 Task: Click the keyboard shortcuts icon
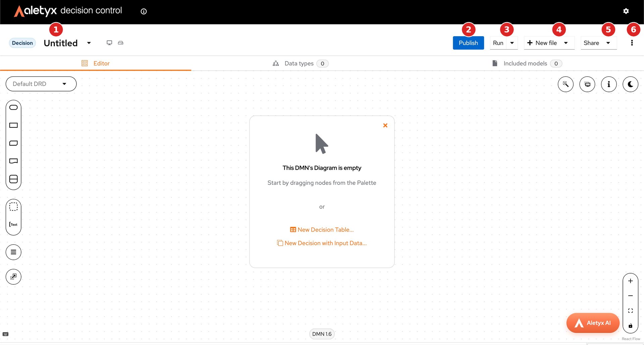[5, 334]
